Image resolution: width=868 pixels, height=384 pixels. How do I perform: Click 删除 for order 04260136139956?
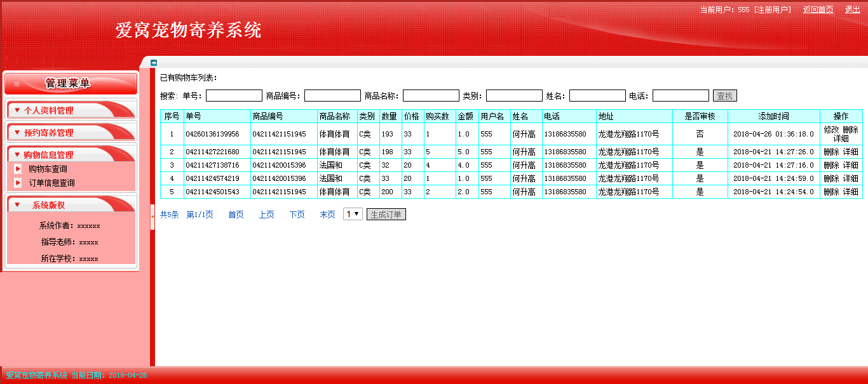click(x=851, y=129)
